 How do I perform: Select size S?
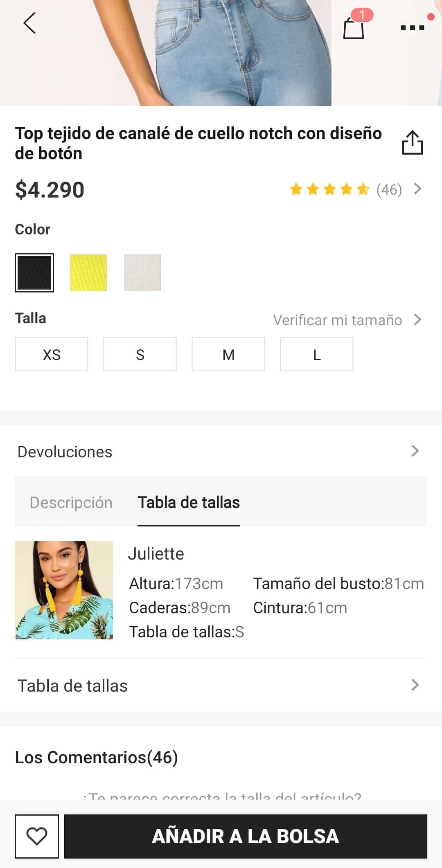[x=140, y=354]
